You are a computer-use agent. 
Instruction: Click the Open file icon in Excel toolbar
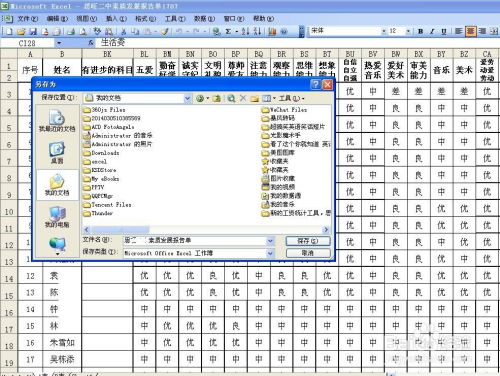point(21,31)
